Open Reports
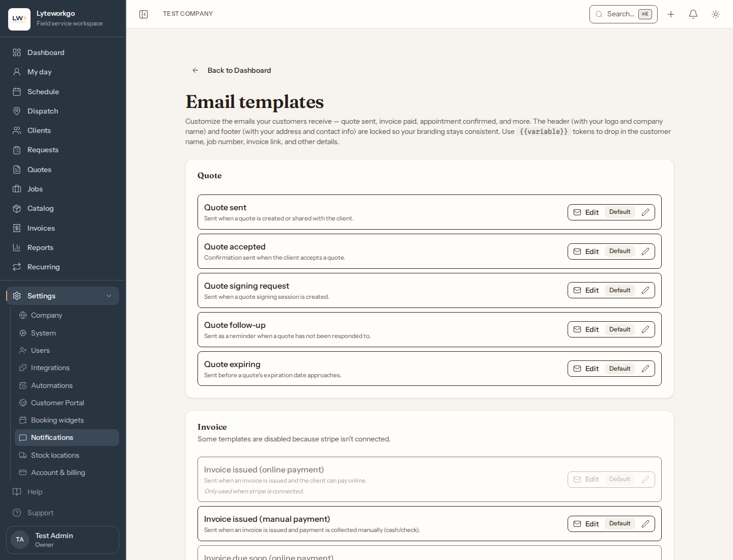 [x=63, y=247]
